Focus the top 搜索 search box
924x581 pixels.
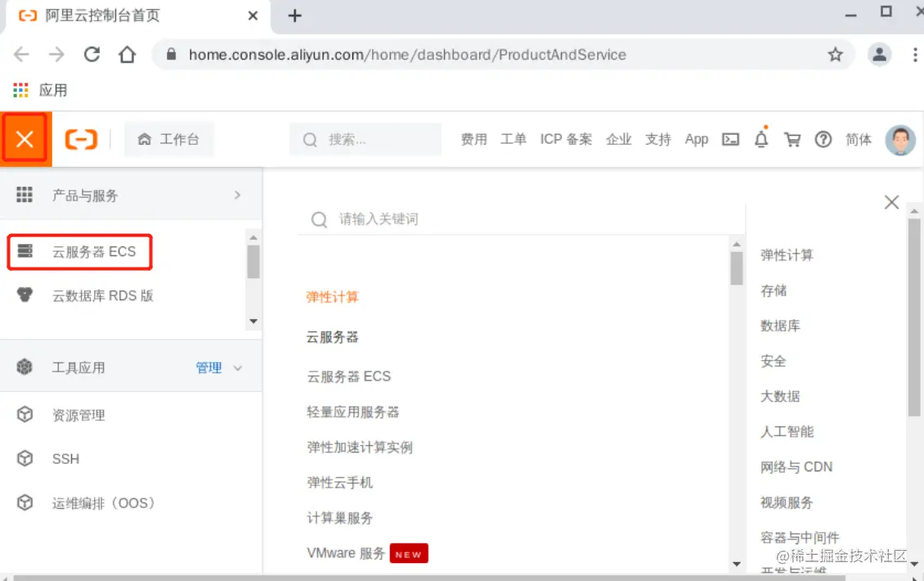(x=366, y=139)
